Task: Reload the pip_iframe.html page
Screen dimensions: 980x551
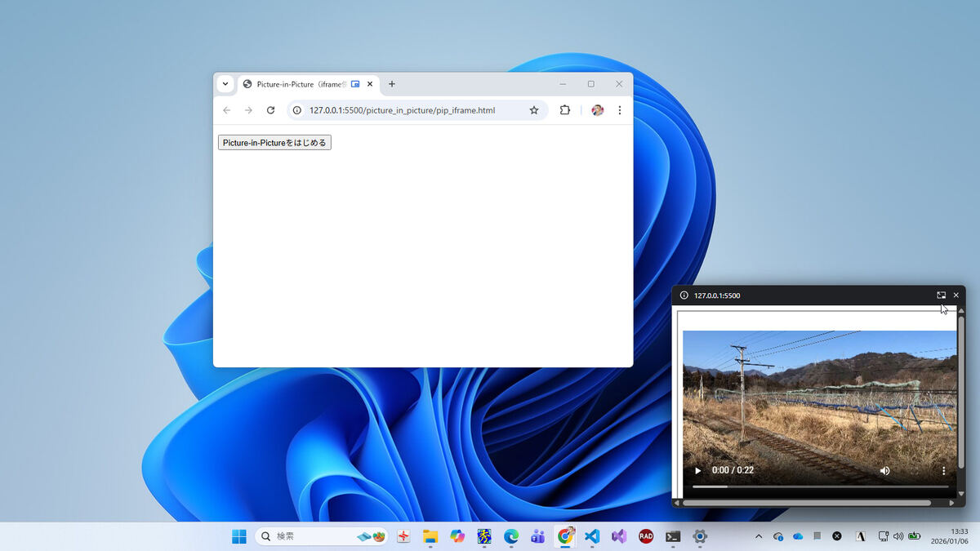Action: (x=270, y=110)
